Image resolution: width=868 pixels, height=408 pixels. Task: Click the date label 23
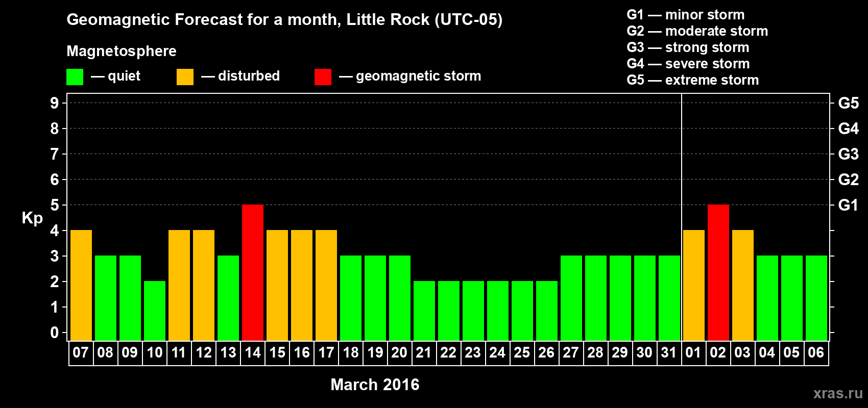473,352
